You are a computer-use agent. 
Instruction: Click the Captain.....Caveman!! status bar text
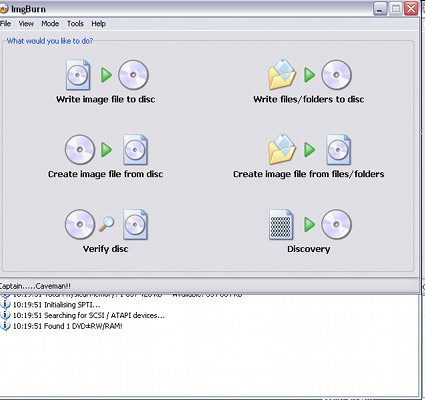35,286
